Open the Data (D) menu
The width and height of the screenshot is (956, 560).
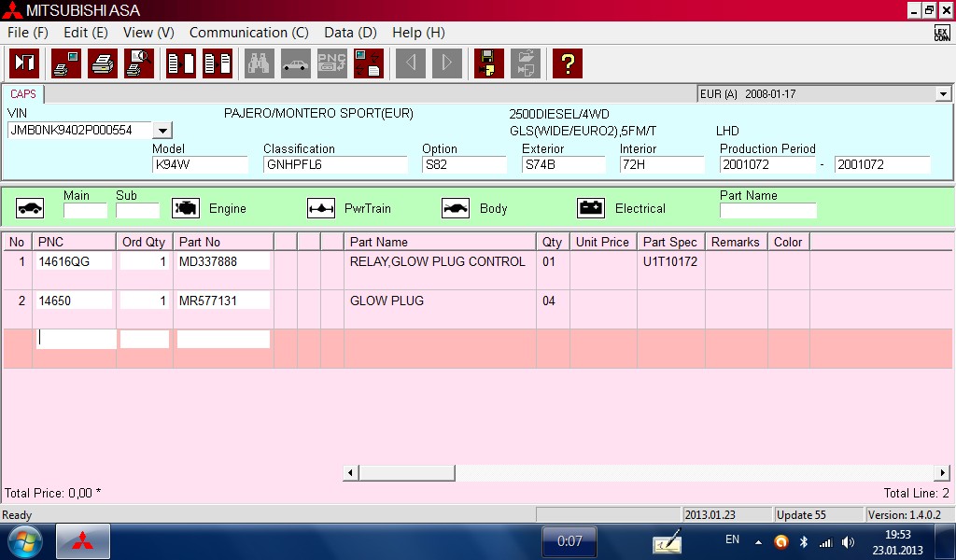tap(350, 33)
